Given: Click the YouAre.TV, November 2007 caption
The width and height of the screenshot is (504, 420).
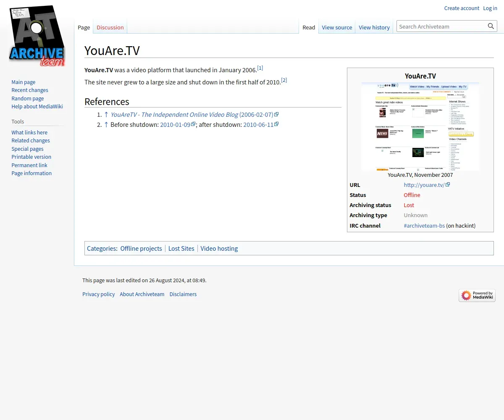Looking at the screenshot, I should (420, 175).
